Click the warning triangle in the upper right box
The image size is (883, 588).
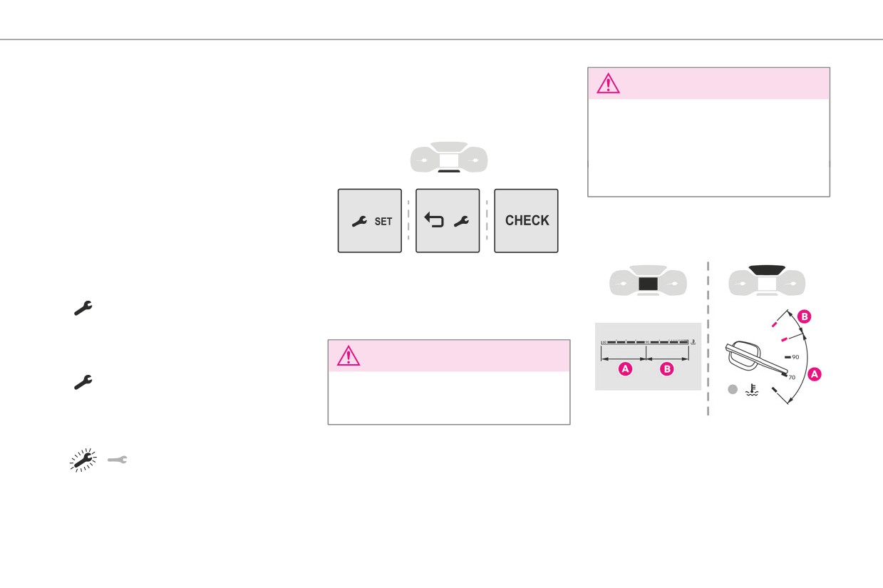point(609,83)
